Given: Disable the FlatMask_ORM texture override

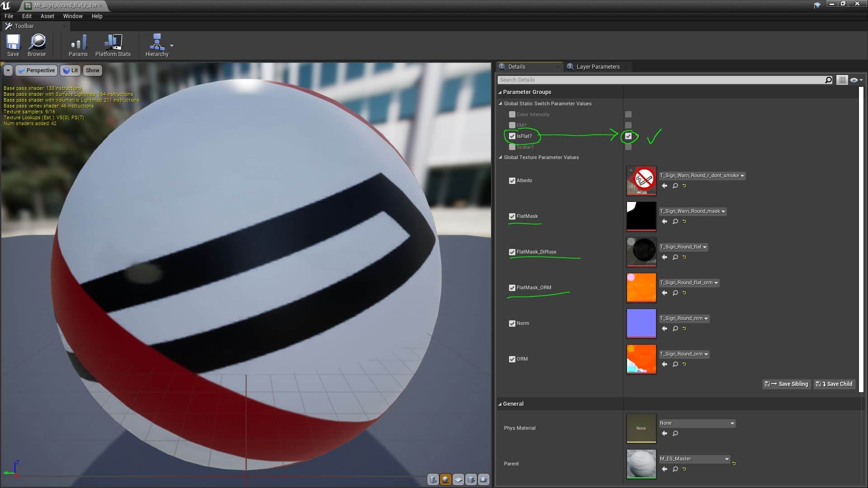Looking at the screenshot, I should (x=512, y=288).
